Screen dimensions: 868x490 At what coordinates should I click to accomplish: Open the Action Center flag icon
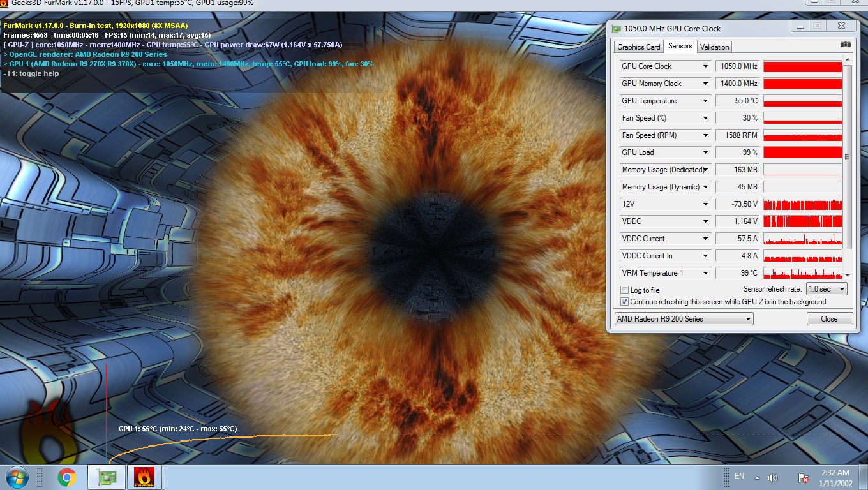(804, 477)
